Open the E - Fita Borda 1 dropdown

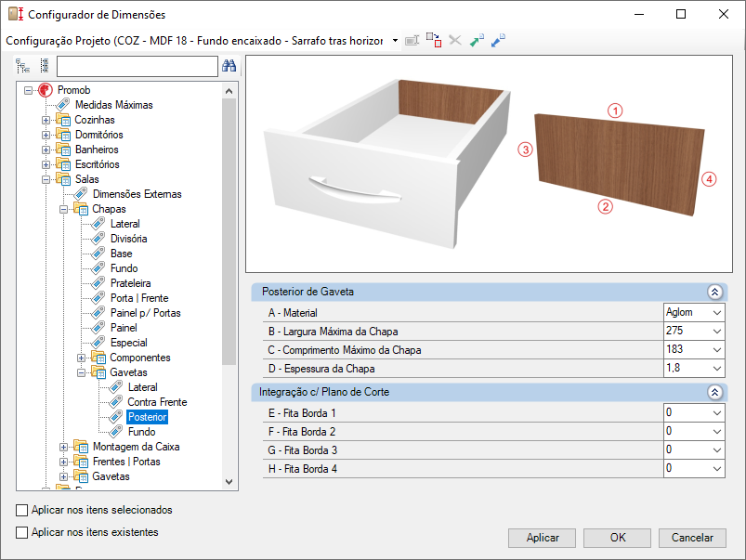click(x=717, y=413)
